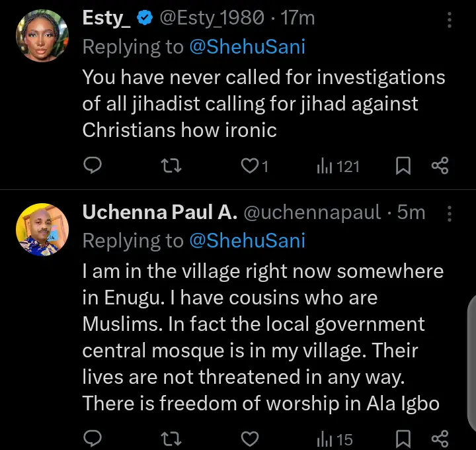Reply to Uchenna Paul A.'s tweet

(93, 437)
